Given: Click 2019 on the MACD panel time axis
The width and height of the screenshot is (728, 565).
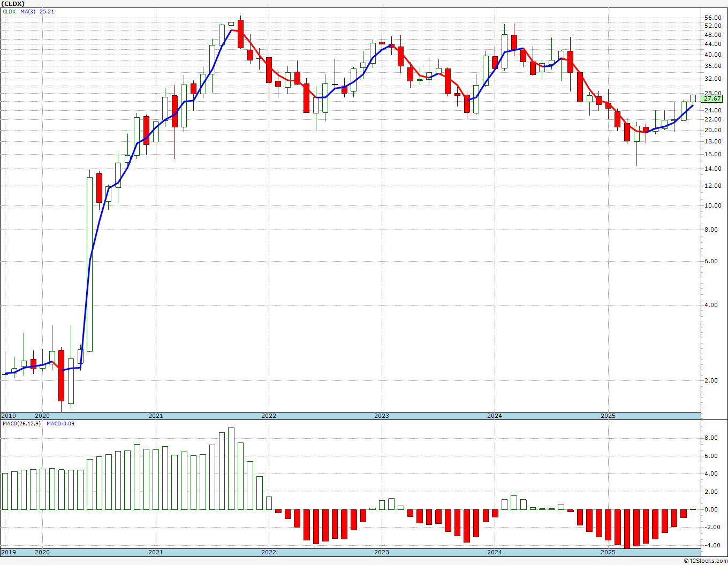Looking at the screenshot, I should (x=8, y=552).
